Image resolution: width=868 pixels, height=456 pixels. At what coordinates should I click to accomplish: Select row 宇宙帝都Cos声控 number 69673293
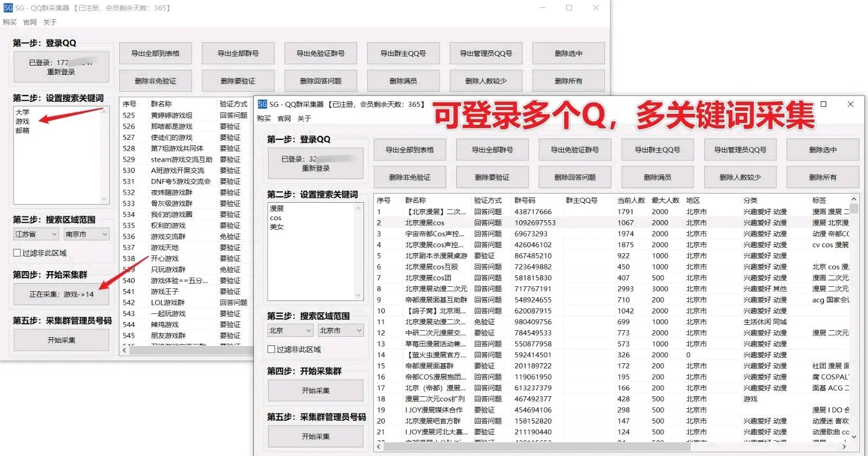(612, 234)
